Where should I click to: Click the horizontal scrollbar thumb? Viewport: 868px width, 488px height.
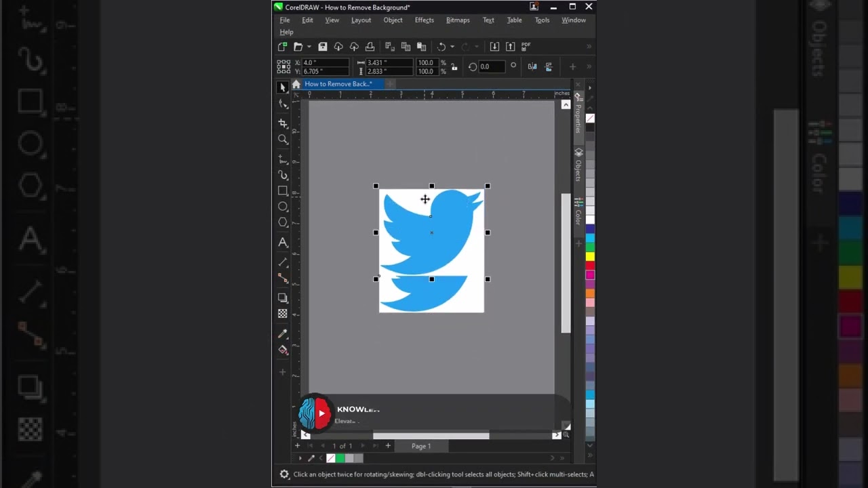(431, 435)
